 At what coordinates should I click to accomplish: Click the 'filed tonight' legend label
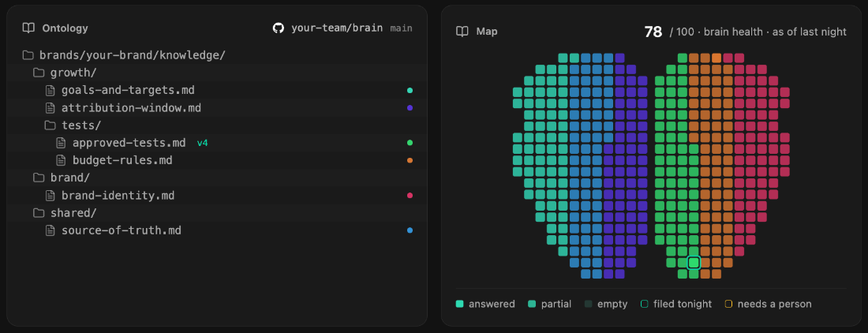tap(683, 304)
